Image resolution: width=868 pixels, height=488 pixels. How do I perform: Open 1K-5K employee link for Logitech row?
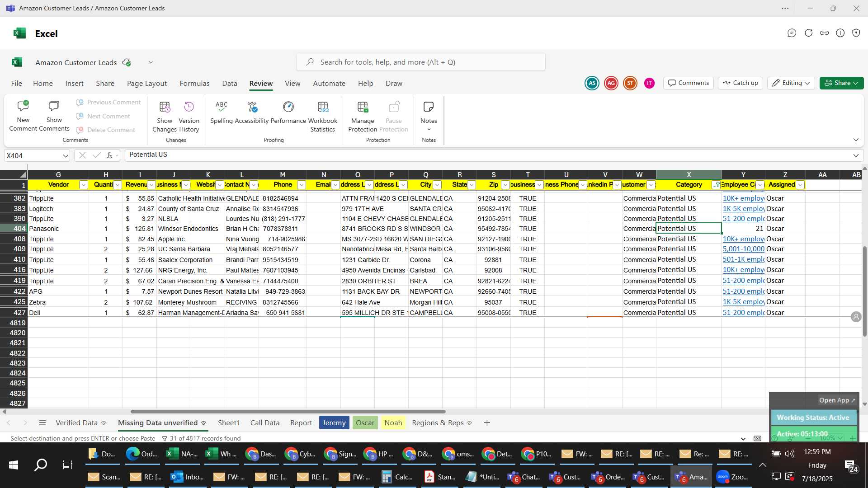[743, 209]
